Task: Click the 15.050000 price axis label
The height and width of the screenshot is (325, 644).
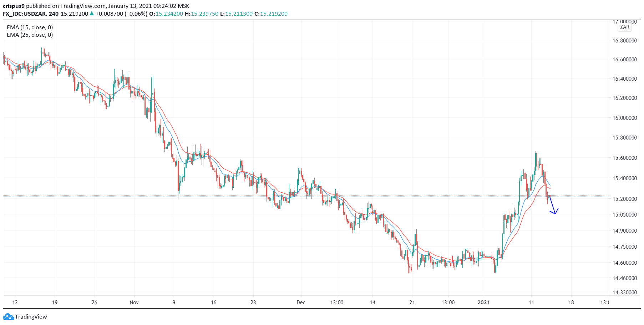Action: 625,215
